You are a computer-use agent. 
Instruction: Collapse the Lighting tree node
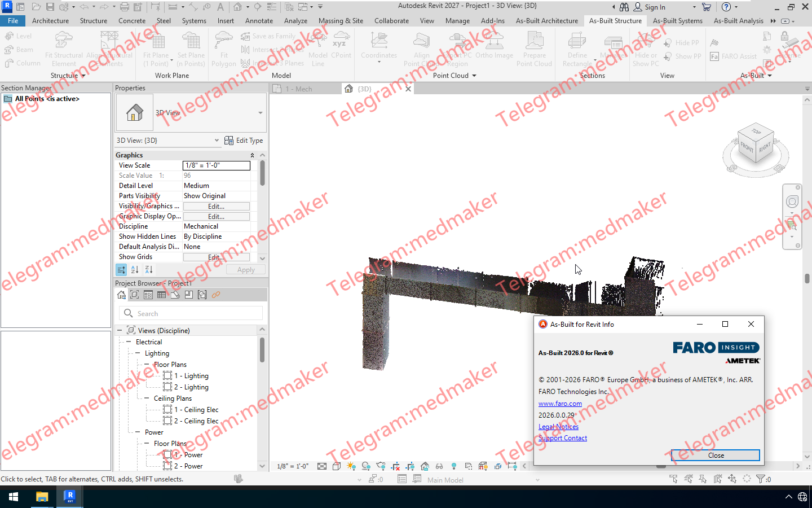pos(138,353)
